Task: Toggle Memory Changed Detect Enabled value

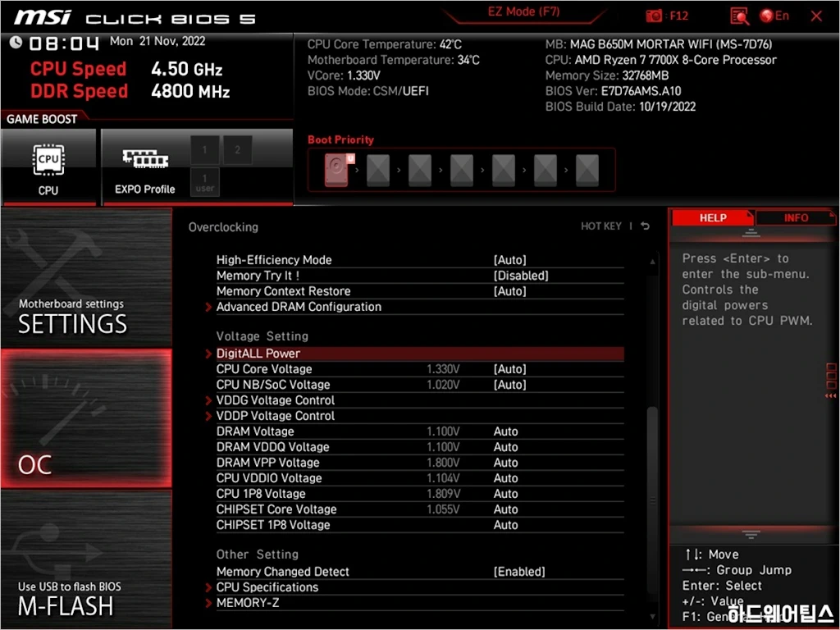Action: click(x=518, y=572)
